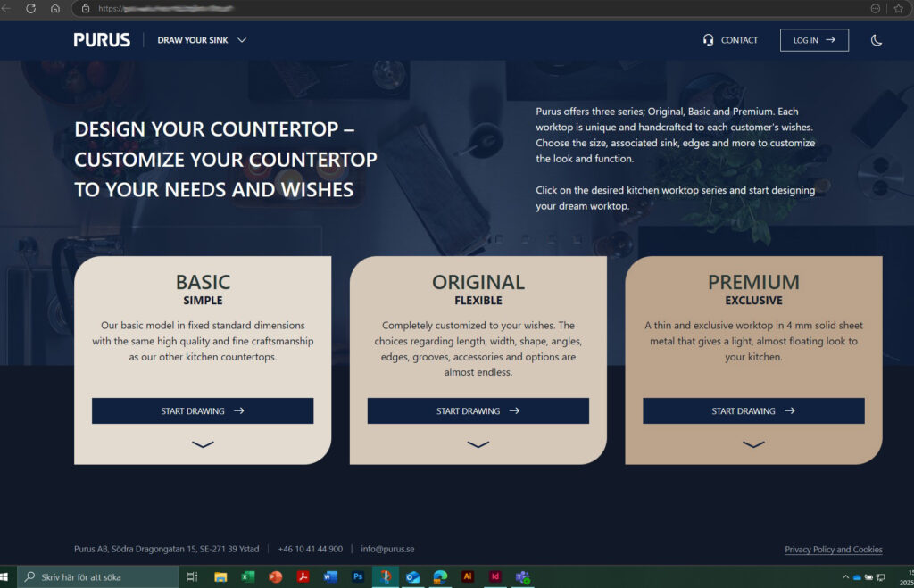Image resolution: width=914 pixels, height=588 pixels.
Task: Bookmark this page with the star icon
Action: 899,8
